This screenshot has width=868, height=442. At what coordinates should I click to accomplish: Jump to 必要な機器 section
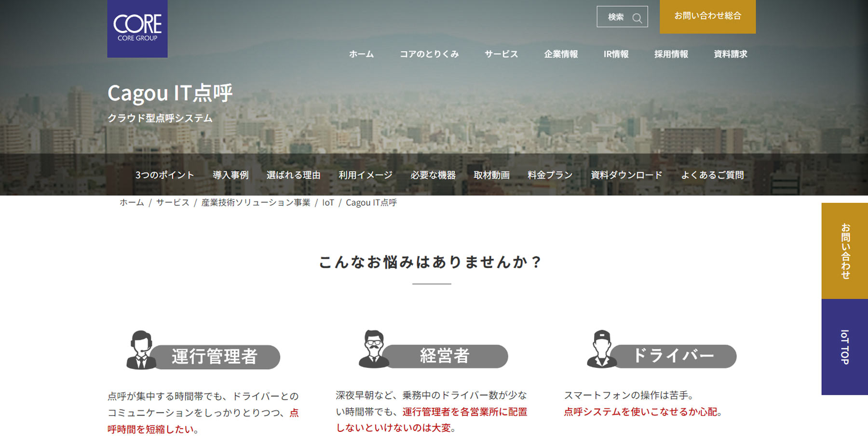pos(433,175)
